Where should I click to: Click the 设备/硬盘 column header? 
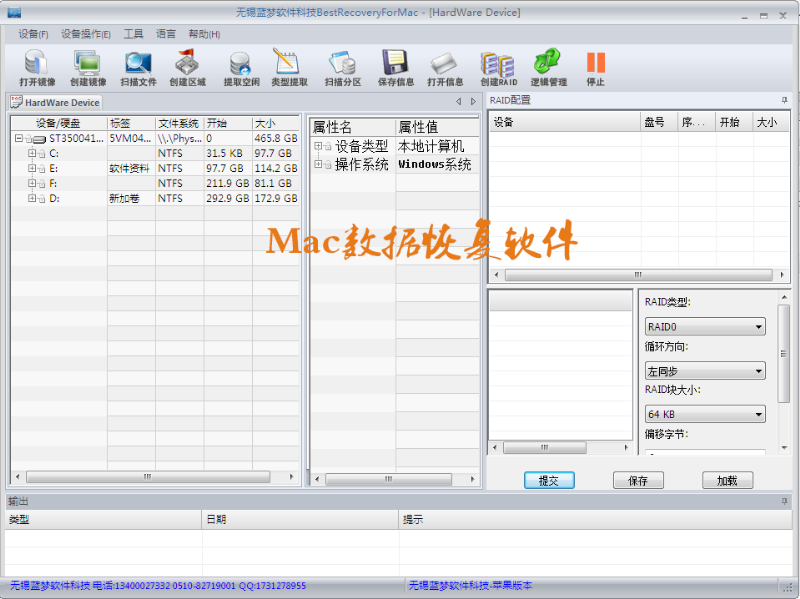59,123
